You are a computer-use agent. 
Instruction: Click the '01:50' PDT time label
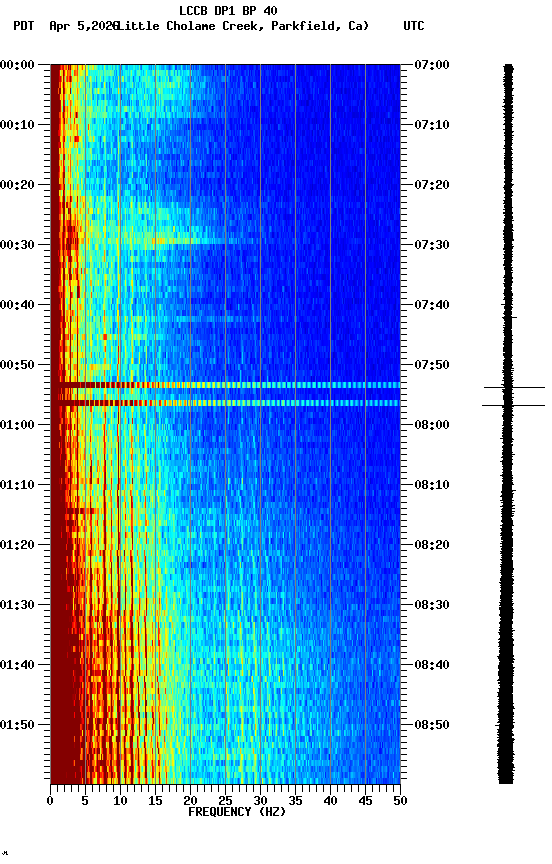point(17,725)
